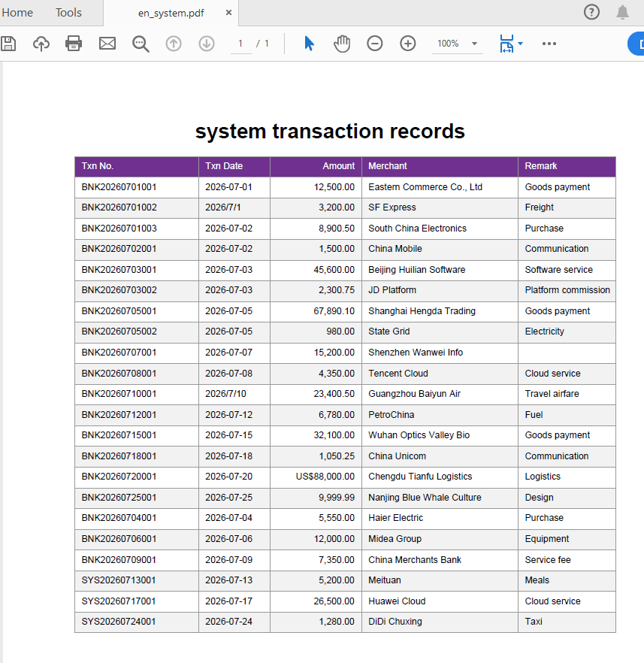Image resolution: width=644 pixels, height=663 pixels.
Task: Go to previous page arrow
Action: click(174, 44)
